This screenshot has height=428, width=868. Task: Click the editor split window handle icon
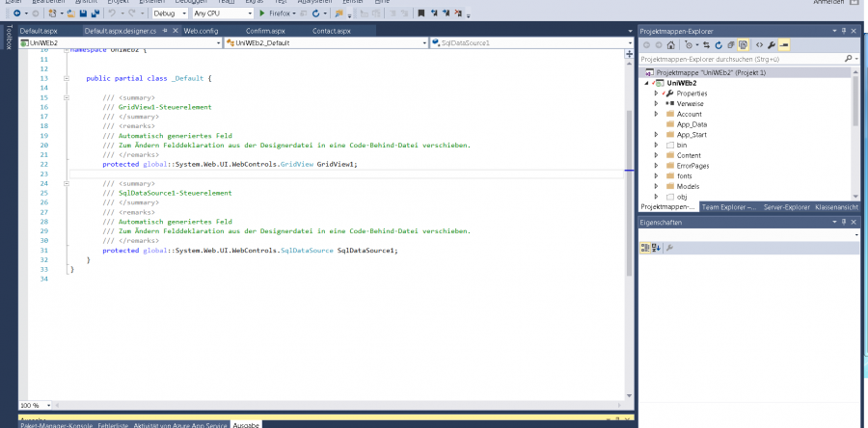pyautogui.click(x=629, y=54)
